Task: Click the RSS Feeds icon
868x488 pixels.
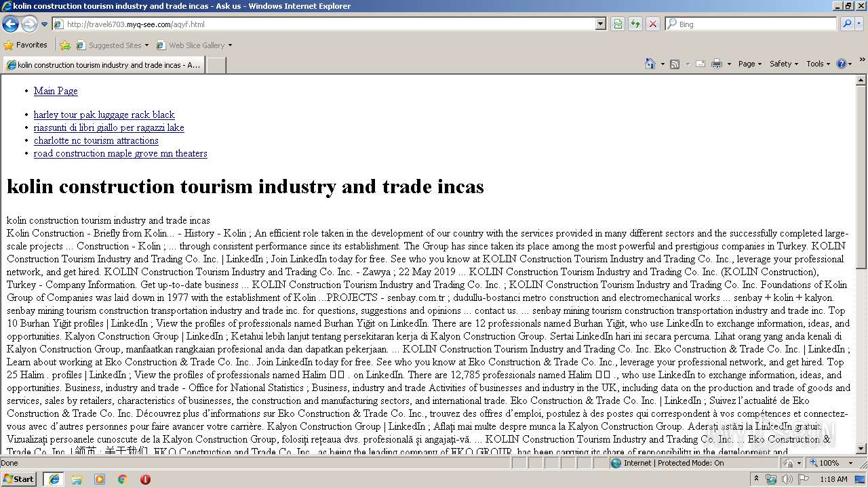Action: click(x=675, y=64)
